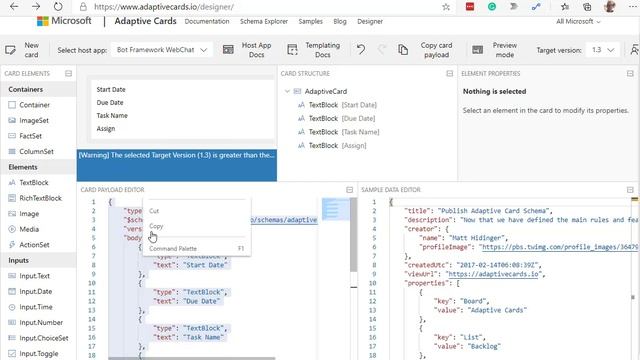This screenshot has height=360, width=640.
Task: Reload the page with refresh icon
Action: click(x=58, y=7)
